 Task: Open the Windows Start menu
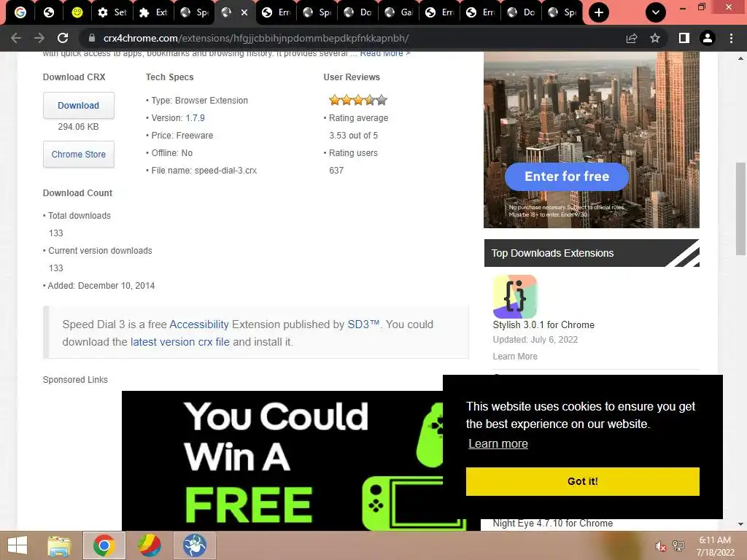18,545
